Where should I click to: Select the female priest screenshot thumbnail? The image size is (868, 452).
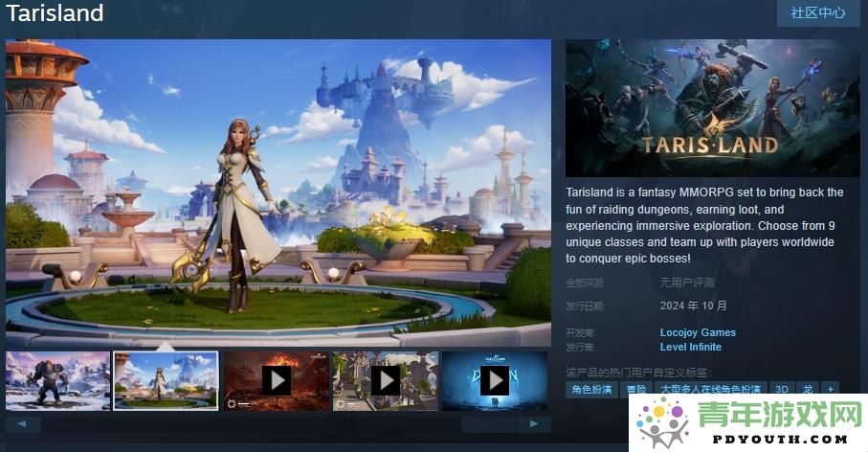pyautogui.click(x=167, y=381)
